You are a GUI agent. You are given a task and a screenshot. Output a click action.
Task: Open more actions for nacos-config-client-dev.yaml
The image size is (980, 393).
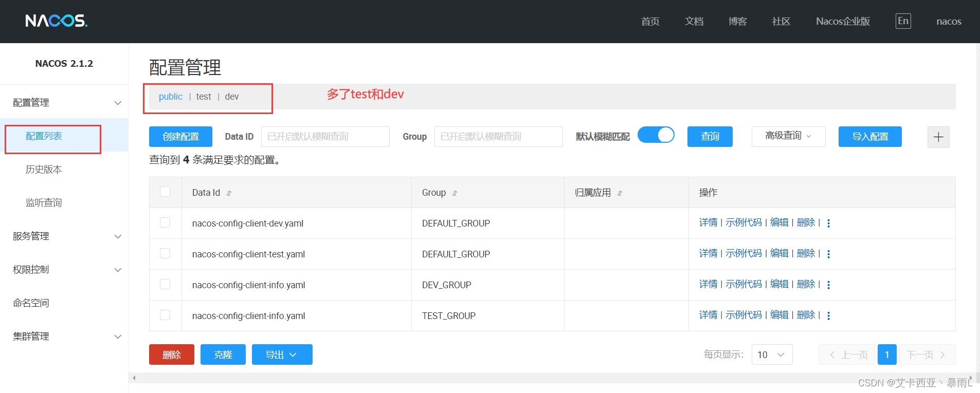click(x=828, y=223)
